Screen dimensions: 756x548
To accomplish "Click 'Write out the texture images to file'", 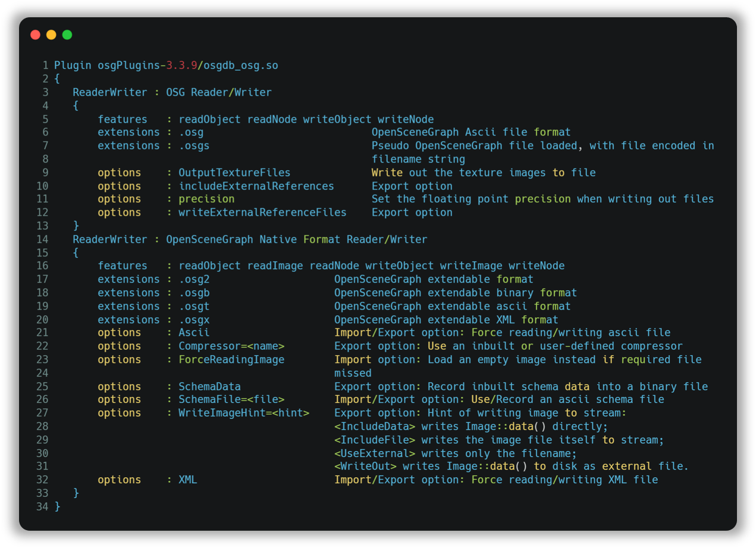I will pos(484,173).
